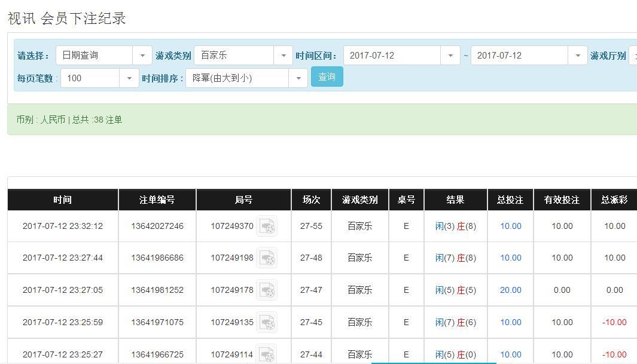
Task: Click the 查询 search button
Action: click(x=327, y=77)
